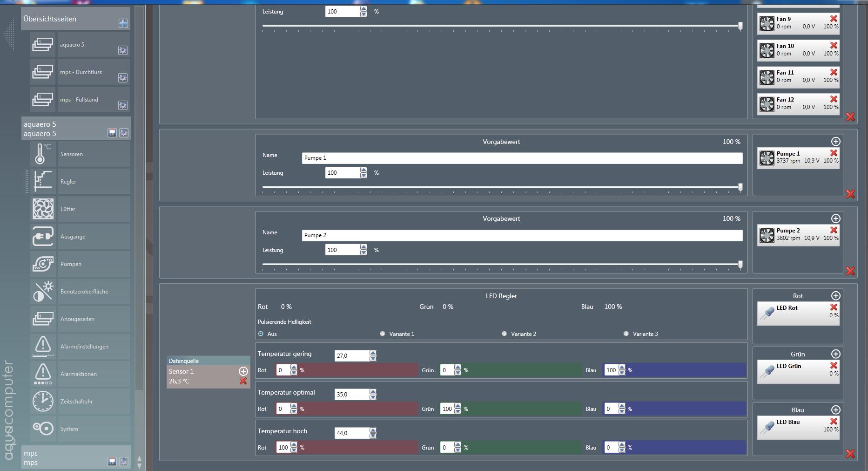Select Variante 1 pulsing brightness
868x471 pixels.
pyautogui.click(x=383, y=334)
